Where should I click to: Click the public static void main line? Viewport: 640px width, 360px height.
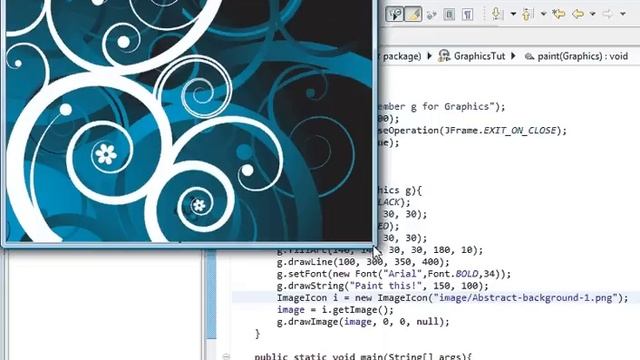tap(362, 356)
